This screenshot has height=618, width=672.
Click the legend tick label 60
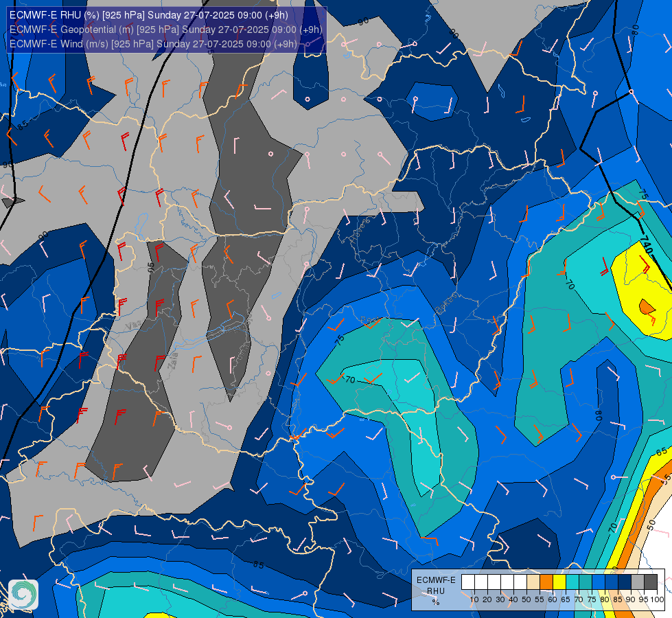click(x=553, y=599)
